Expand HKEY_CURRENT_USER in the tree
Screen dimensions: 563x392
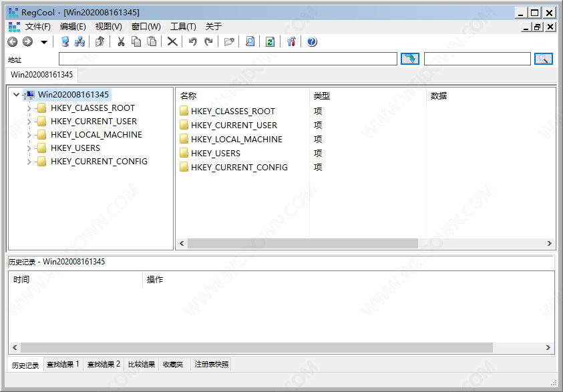click(x=29, y=122)
